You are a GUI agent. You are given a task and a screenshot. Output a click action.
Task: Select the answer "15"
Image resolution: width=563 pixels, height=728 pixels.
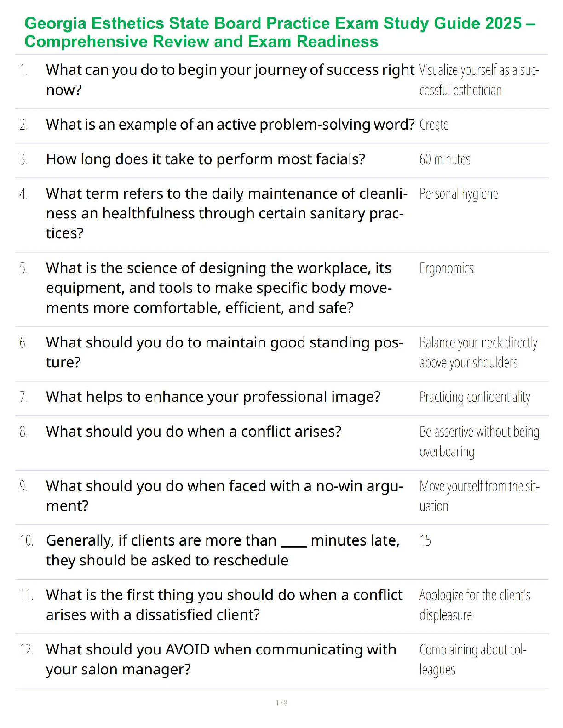point(425,541)
